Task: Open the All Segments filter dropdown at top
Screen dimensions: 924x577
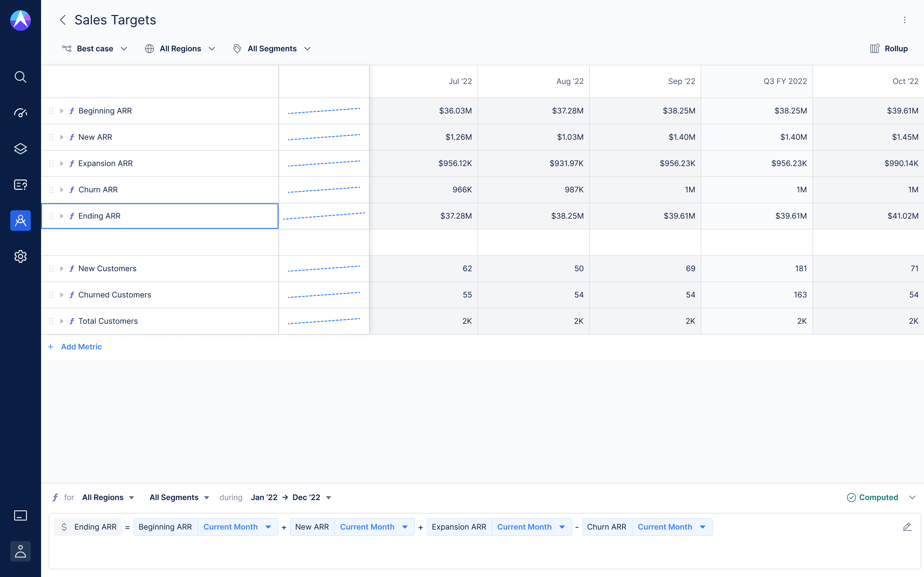Action: [272, 48]
